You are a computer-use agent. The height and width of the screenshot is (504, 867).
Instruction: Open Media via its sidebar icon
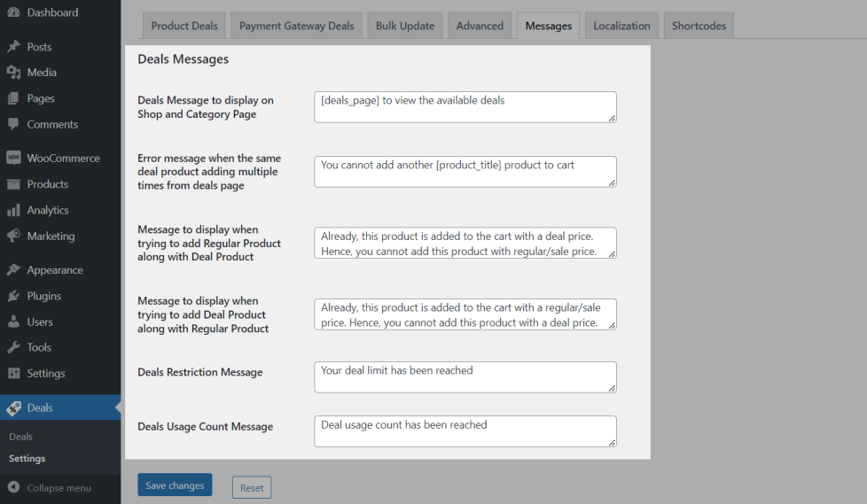point(13,73)
